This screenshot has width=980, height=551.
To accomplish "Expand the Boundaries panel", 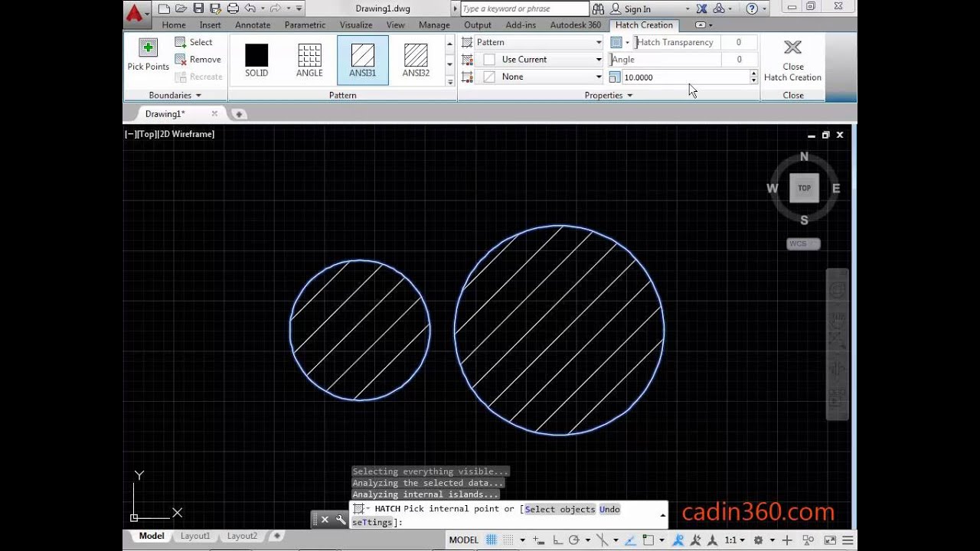I will pyautogui.click(x=175, y=95).
